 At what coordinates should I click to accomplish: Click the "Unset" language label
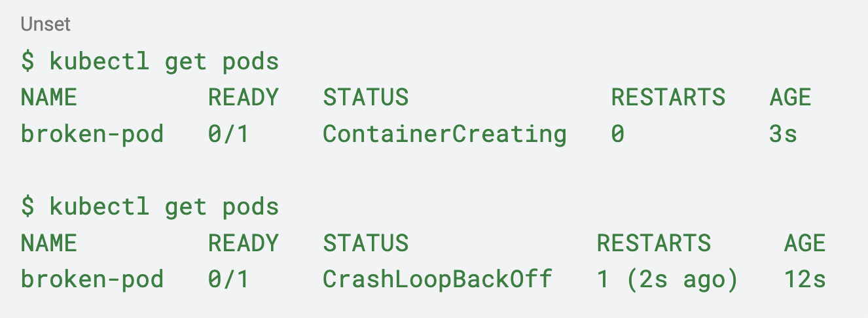[45, 25]
